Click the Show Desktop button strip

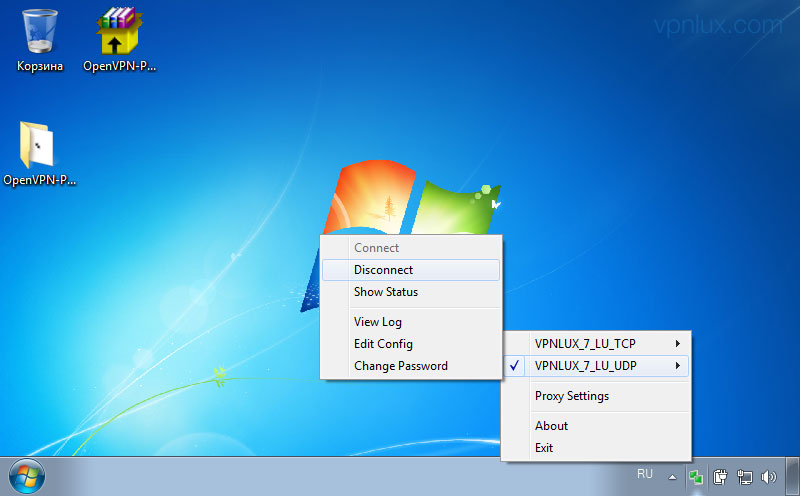click(793, 476)
